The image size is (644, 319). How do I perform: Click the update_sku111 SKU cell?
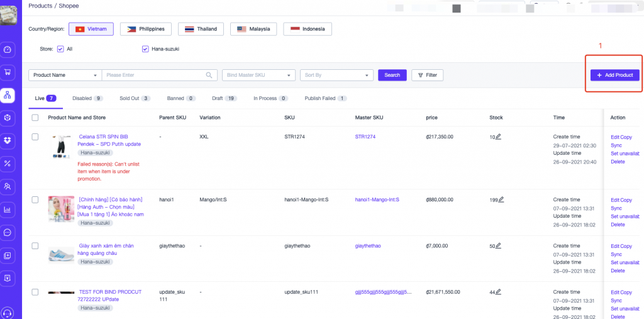(302, 292)
